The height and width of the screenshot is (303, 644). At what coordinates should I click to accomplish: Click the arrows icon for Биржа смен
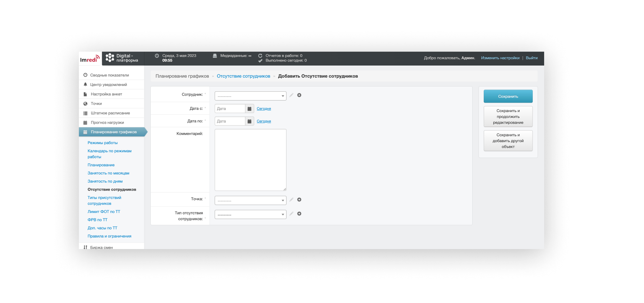(x=85, y=247)
